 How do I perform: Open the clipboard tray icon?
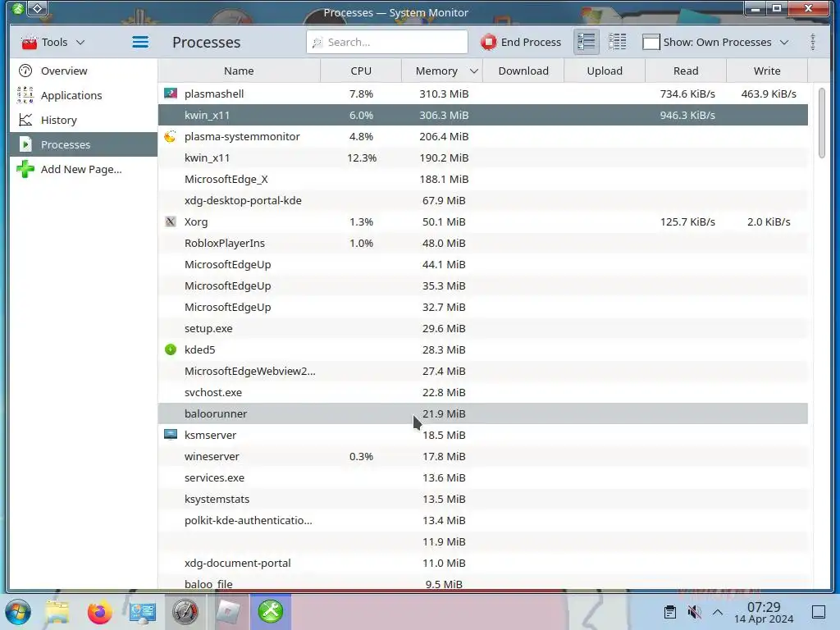(x=669, y=612)
